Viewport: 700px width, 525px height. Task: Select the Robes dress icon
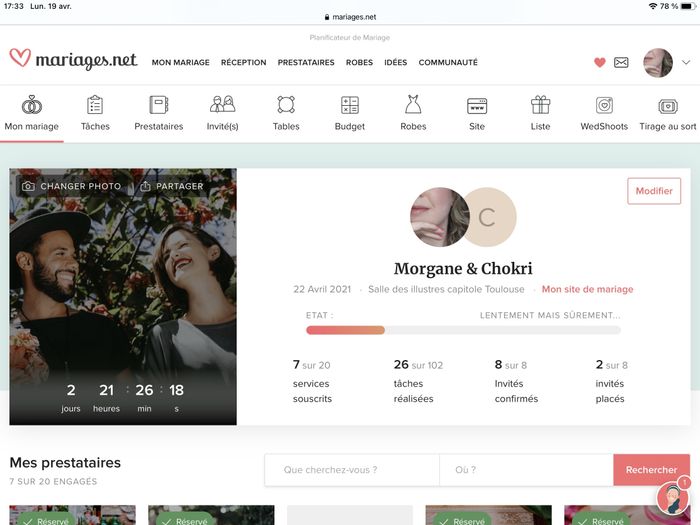[413, 105]
